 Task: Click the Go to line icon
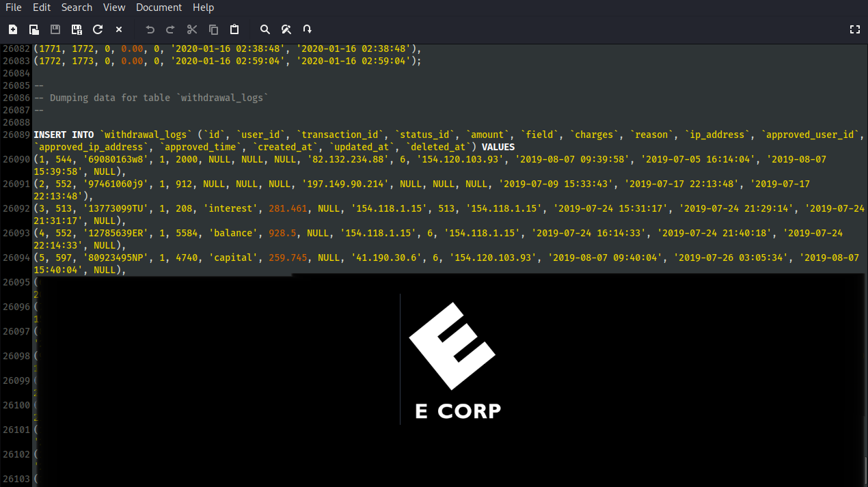point(308,29)
